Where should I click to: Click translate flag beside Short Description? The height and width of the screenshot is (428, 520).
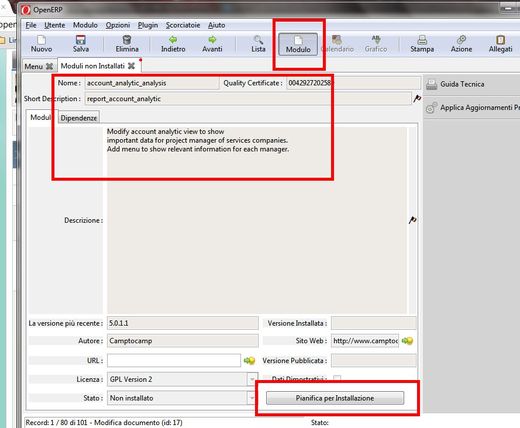[x=417, y=99]
